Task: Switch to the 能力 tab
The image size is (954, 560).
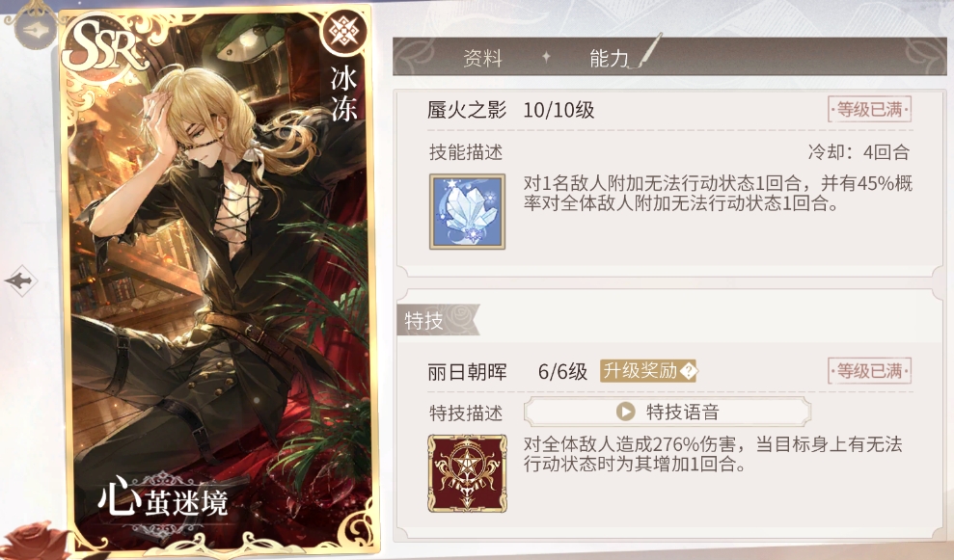Action: coord(609,59)
